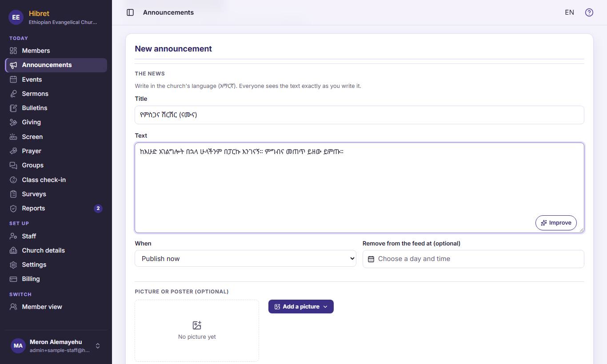Expand Meron Alemayehu account menu

click(56, 346)
